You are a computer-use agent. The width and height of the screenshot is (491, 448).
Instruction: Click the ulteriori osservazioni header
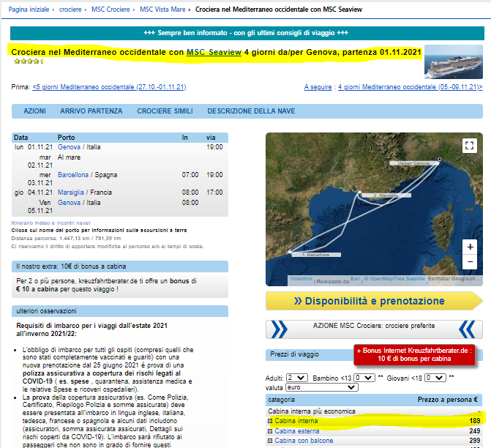pos(120,311)
